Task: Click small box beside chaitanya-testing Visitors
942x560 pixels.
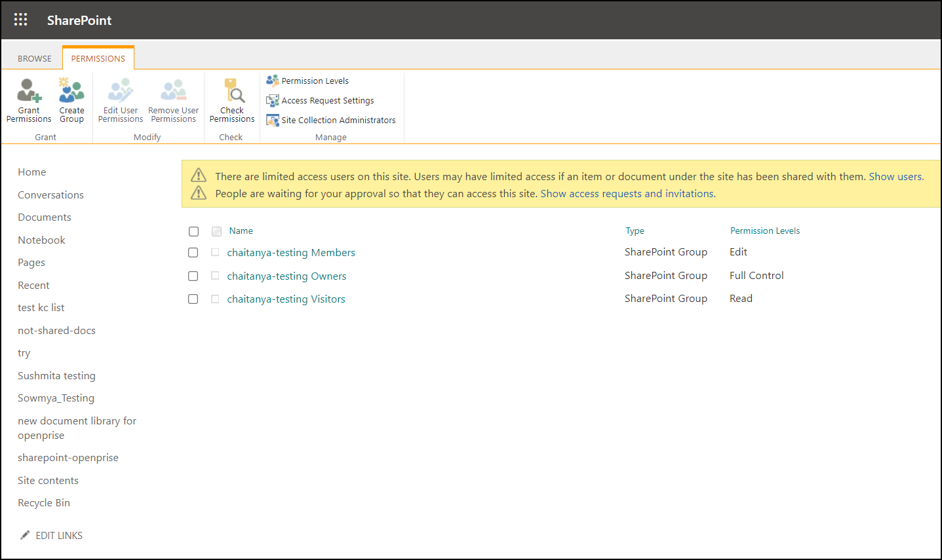Action: coord(215,299)
